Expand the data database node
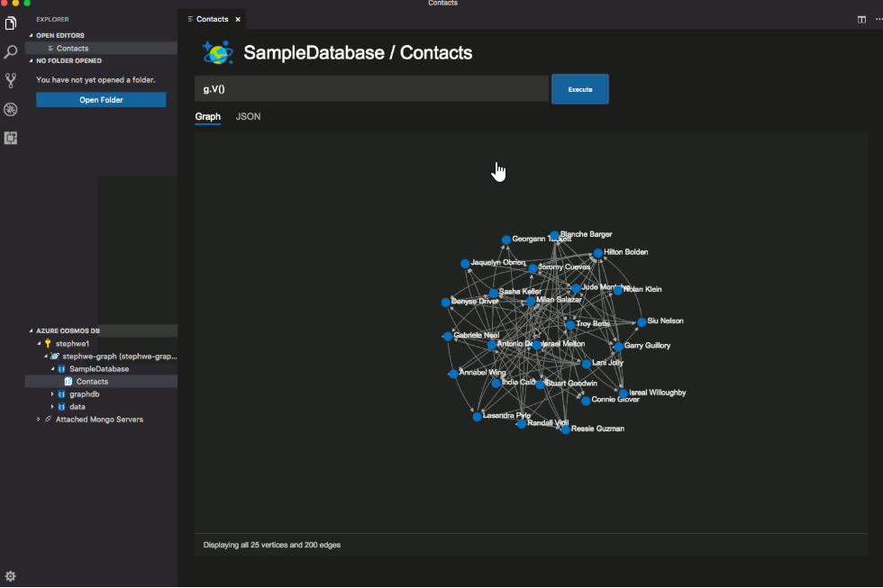This screenshot has height=588, width=883. coord(52,407)
